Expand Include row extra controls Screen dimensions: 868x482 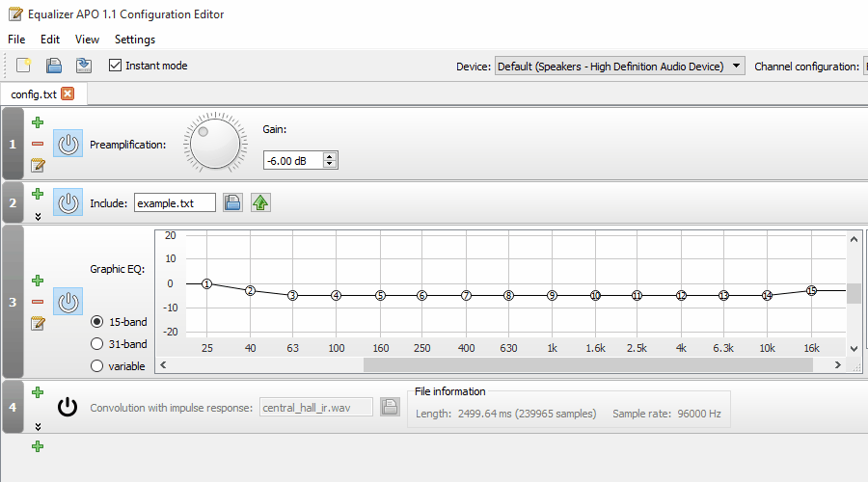coord(38,216)
